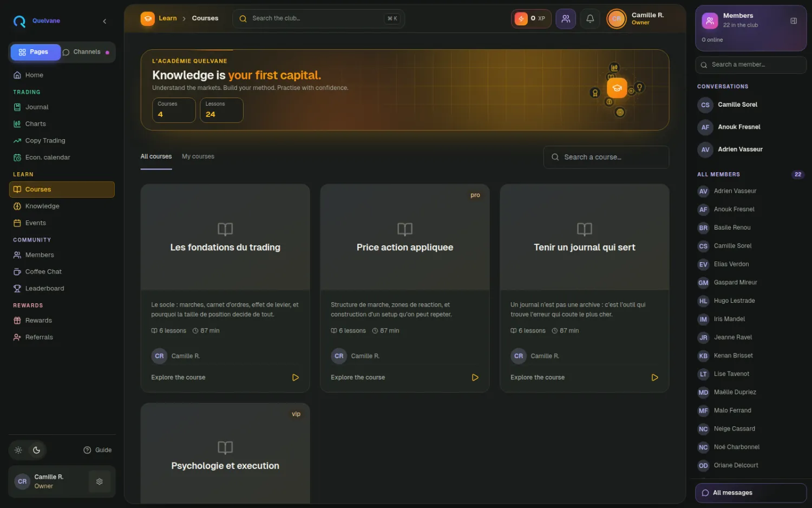Image resolution: width=812 pixels, height=508 pixels.
Task: Switch to dark theme moon icon
Action: (36, 450)
